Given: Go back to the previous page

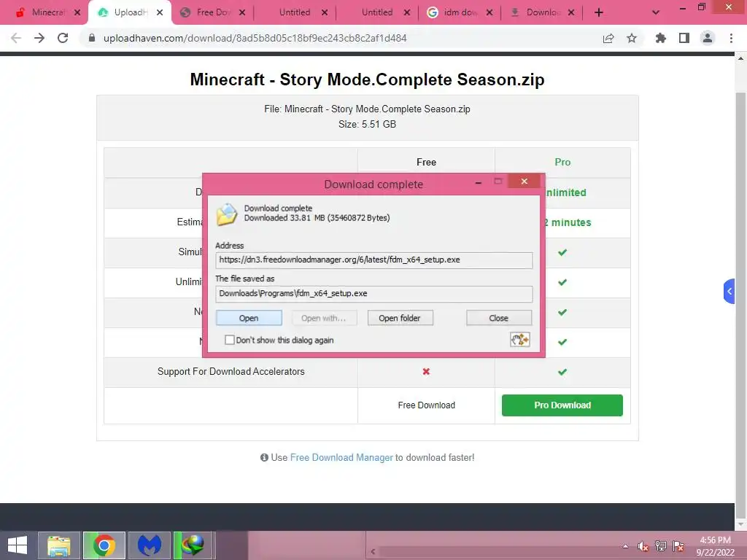Looking at the screenshot, I should pyautogui.click(x=16, y=38).
